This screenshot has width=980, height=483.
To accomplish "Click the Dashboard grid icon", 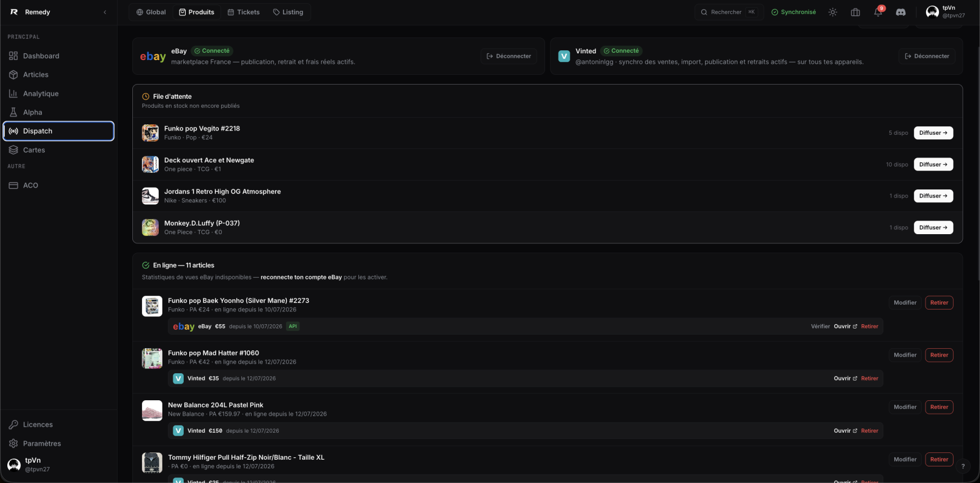I will [13, 56].
